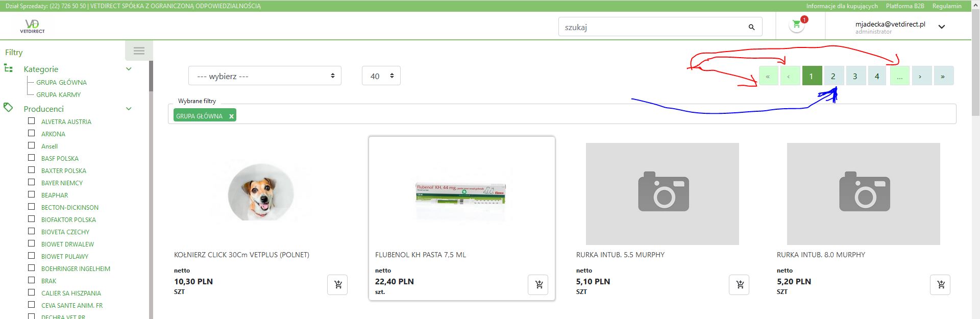Select GRUPA KARMY category
This screenshot has height=319, width=980.
point(58,94)
